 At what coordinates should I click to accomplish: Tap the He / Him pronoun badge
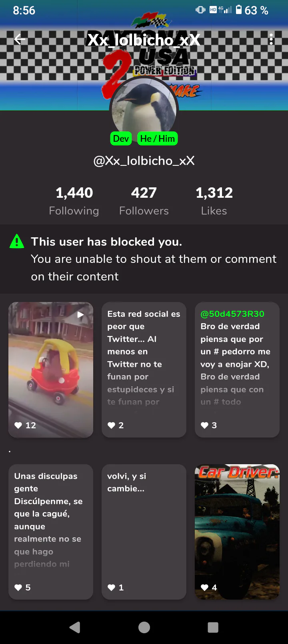tap(158, 139)
